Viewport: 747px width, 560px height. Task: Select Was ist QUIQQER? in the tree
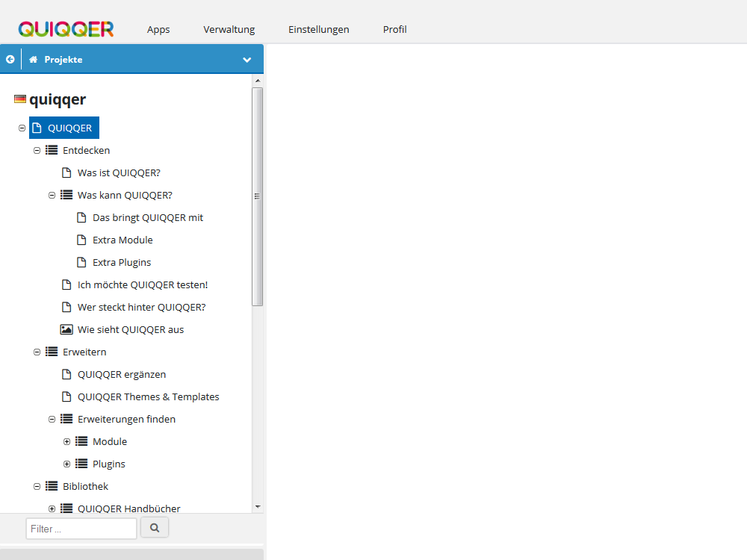click(x=119, y=172)
